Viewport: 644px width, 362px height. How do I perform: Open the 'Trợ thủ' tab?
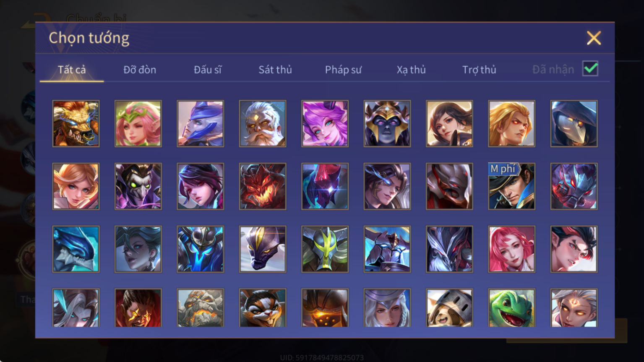479,70
